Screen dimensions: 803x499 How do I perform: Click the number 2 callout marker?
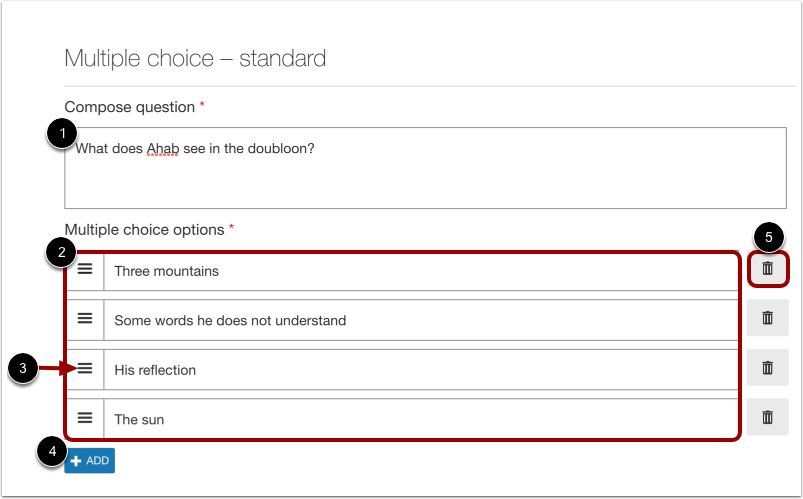[61, 252]
